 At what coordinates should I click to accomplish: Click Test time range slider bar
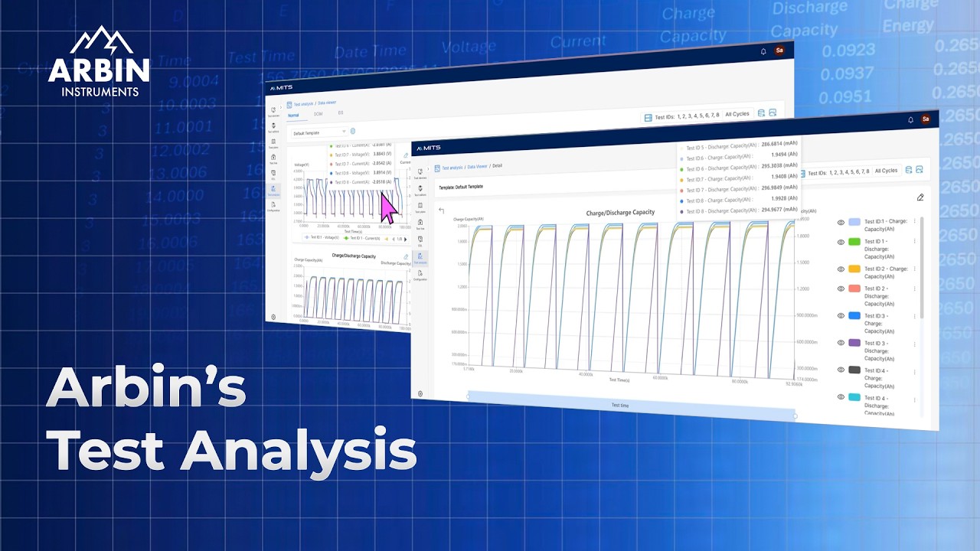630,406
